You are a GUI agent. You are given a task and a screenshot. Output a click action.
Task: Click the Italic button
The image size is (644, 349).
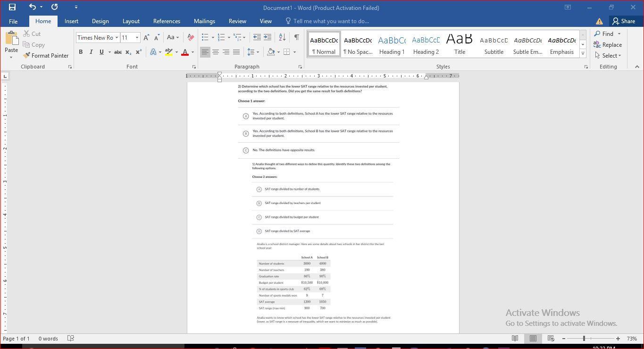point(91,52)
